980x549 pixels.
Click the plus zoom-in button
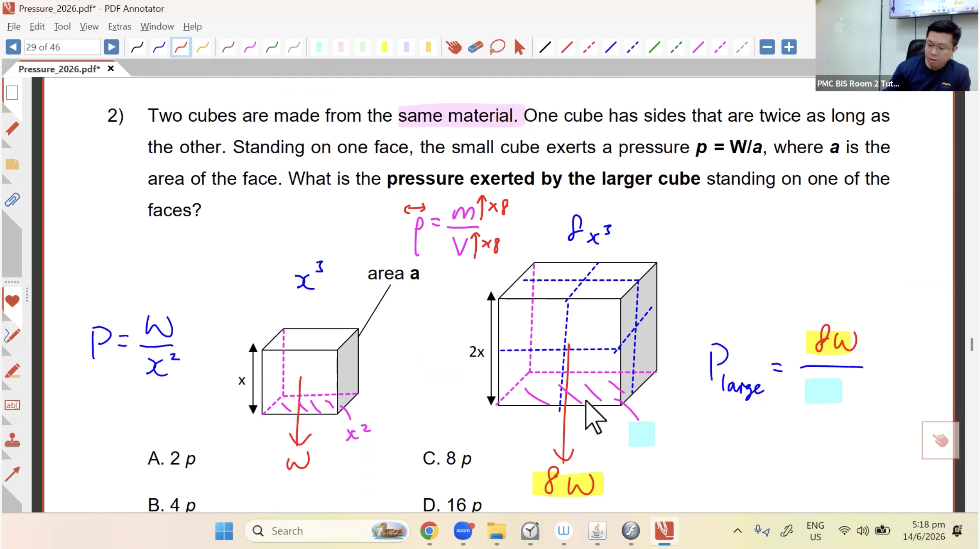[x=789, y=47]
